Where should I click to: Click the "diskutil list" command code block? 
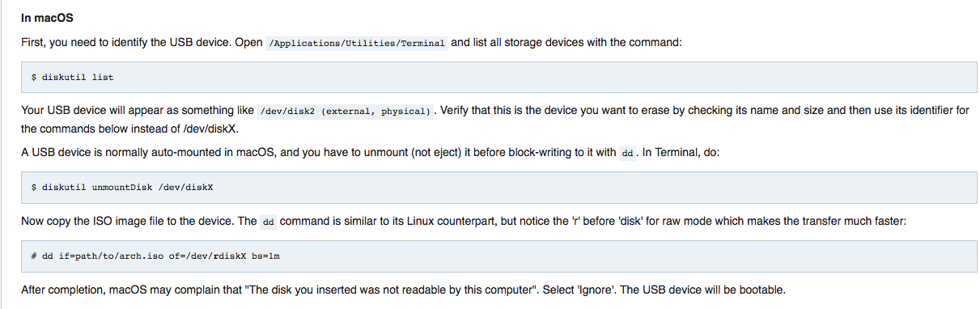(499, 78)
